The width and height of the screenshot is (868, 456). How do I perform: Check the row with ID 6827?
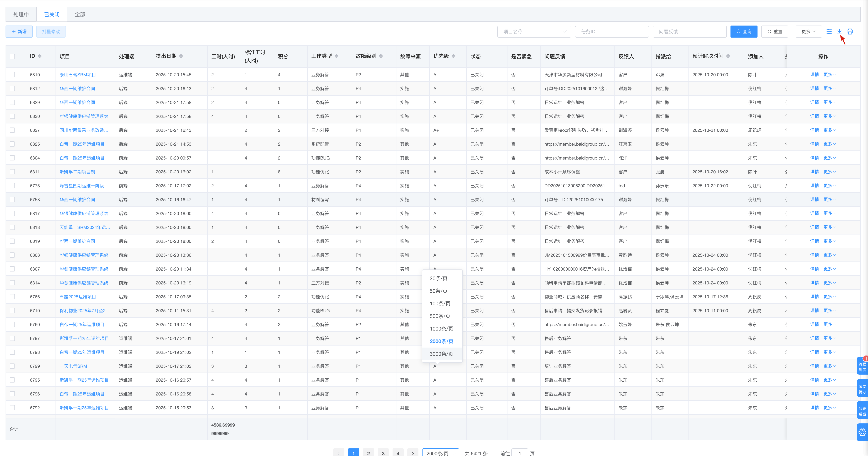click(x=12, y=130)
